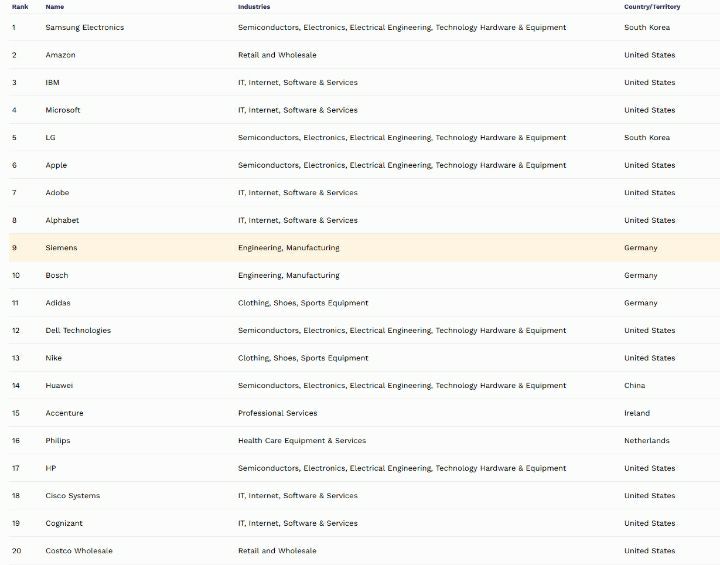The width and height of the screenshot is (720, 565).
Task: Click the Health Care Equipment & Services cell
Action: point(302,440)
